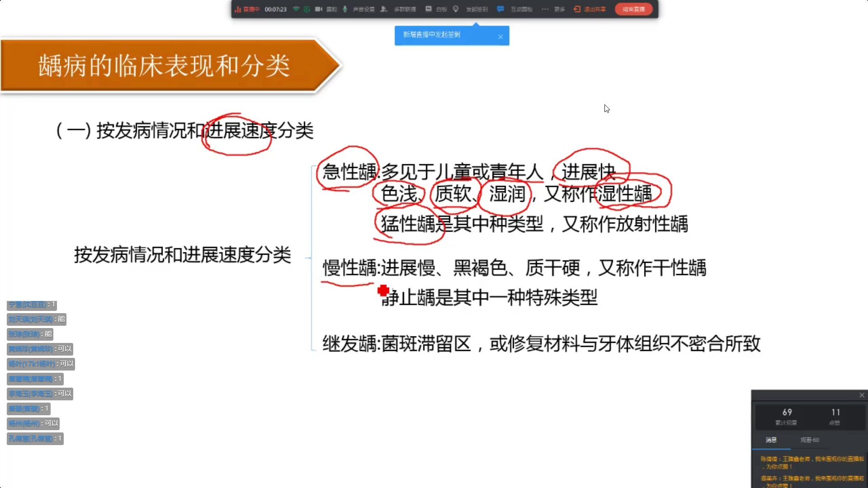Screen dimensions: 868x488
Task: Open the 互动面板 interaction panel
Action: [515, 9]
